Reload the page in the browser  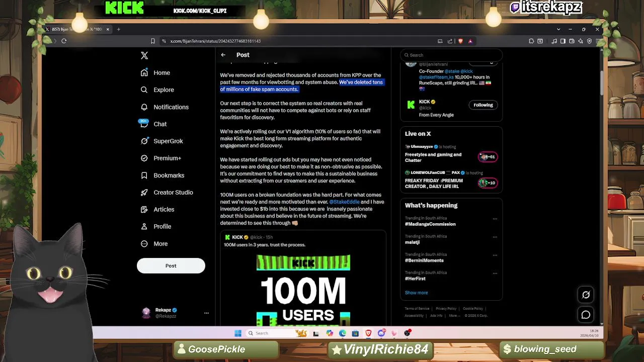64,41
